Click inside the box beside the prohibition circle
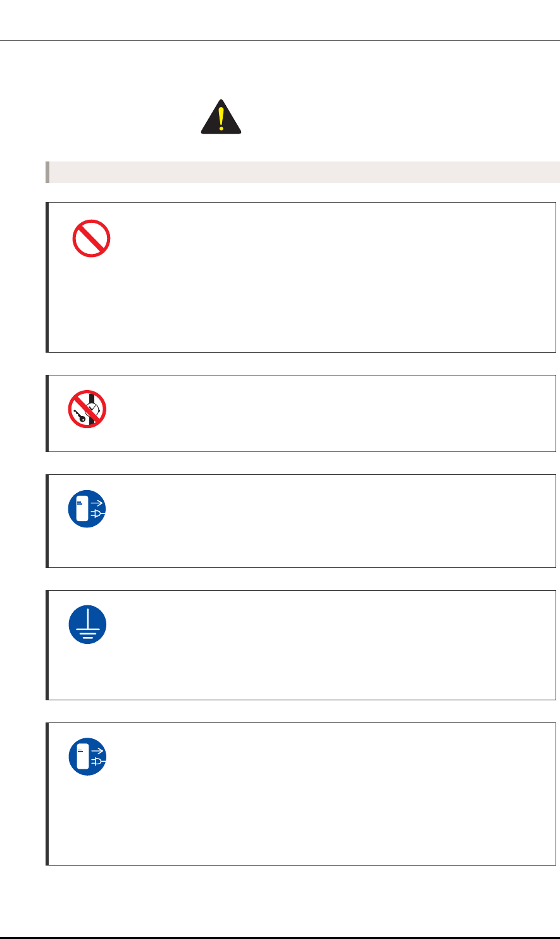560x939 pixels. tap(332, 277)
